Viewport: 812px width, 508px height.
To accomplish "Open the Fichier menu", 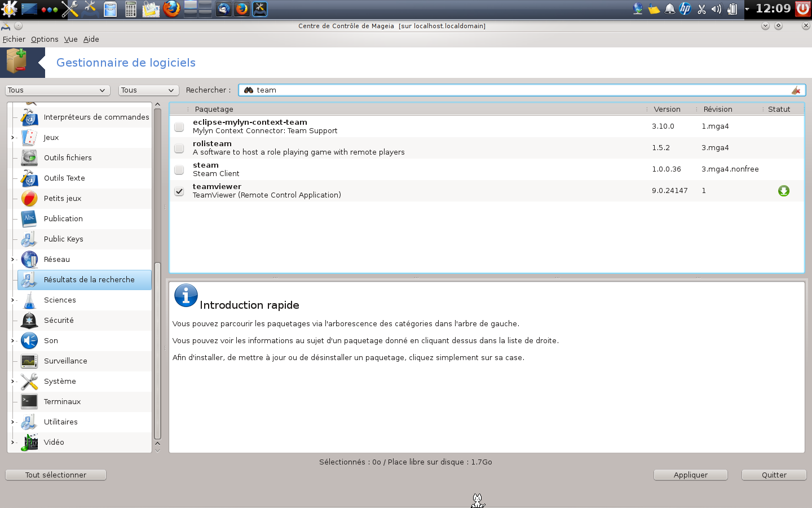I will click(14, 39).
